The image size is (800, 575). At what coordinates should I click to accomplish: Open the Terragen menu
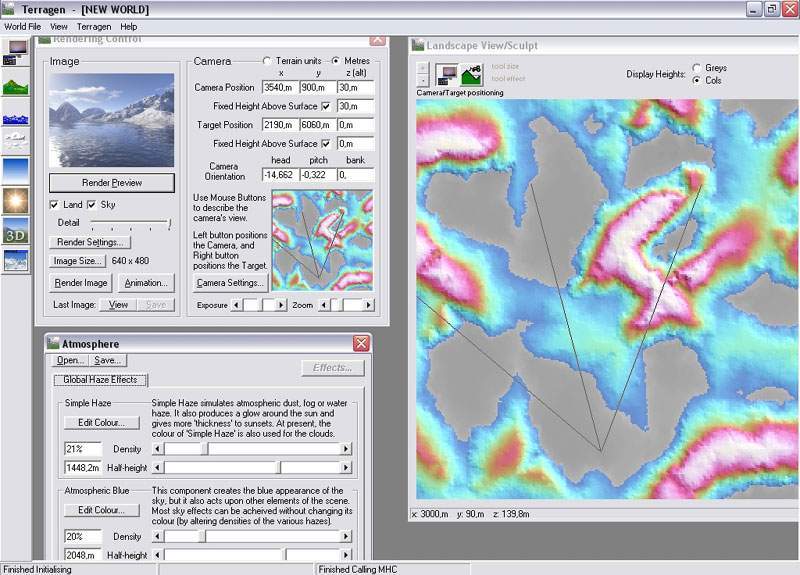tap(94, 26)
